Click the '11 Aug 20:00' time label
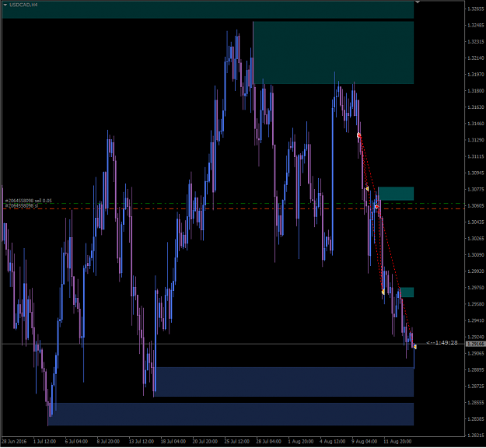 click(397, 442)
